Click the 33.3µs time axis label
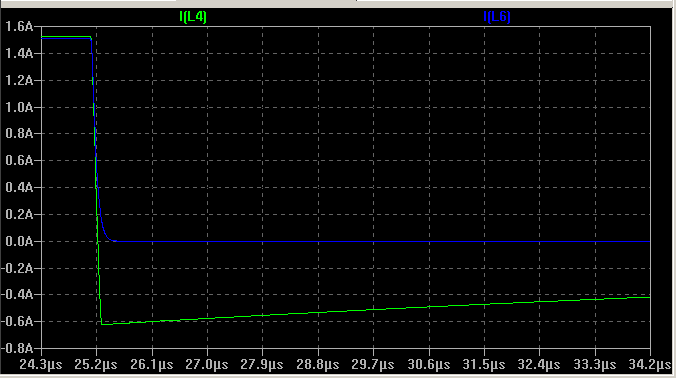This screenshot has height=378, width=676. 595,365
